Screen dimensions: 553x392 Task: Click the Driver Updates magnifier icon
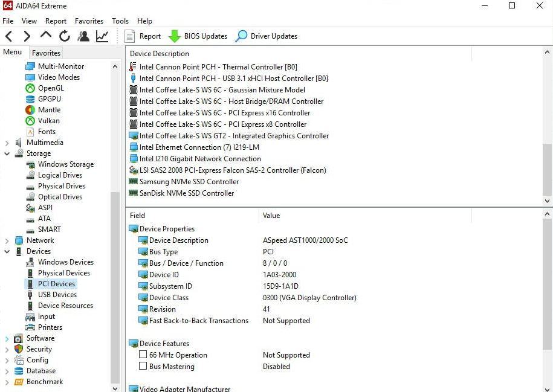point(241,36)
